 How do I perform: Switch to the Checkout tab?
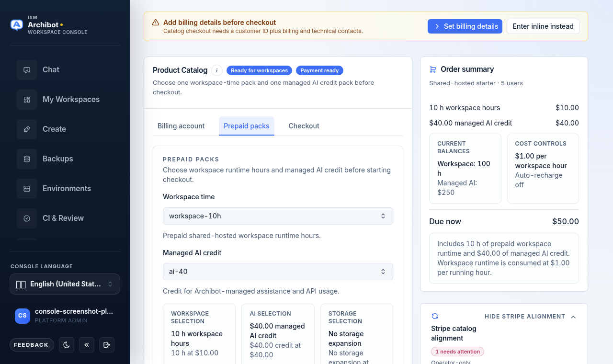[x=304, y=126]
